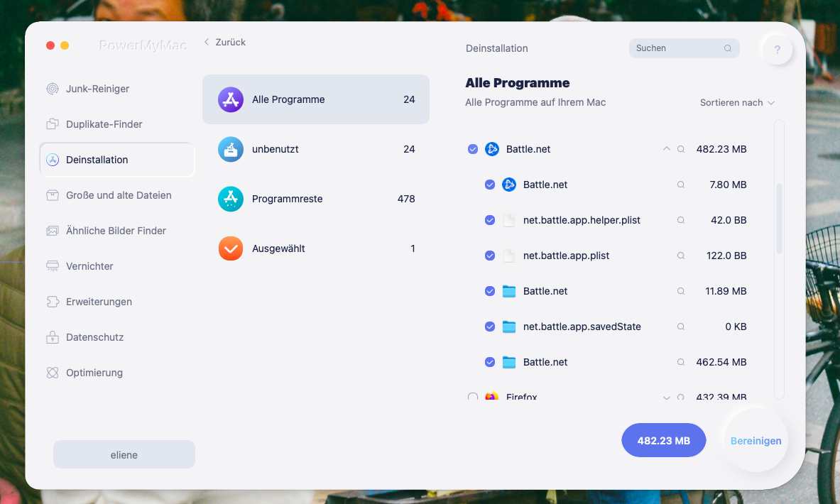
Task: Click the eliene button
Action: [124, 455]
